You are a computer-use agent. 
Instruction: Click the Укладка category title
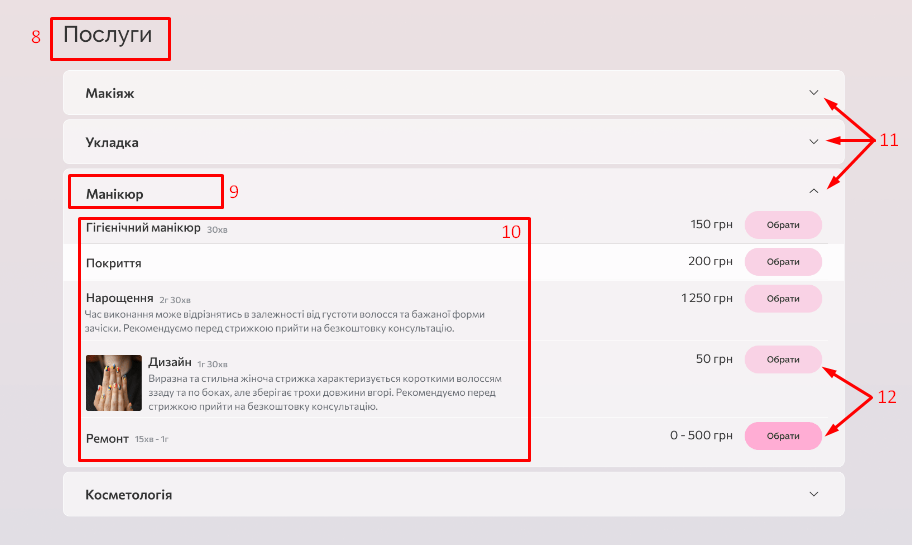(x=112, y=142)
